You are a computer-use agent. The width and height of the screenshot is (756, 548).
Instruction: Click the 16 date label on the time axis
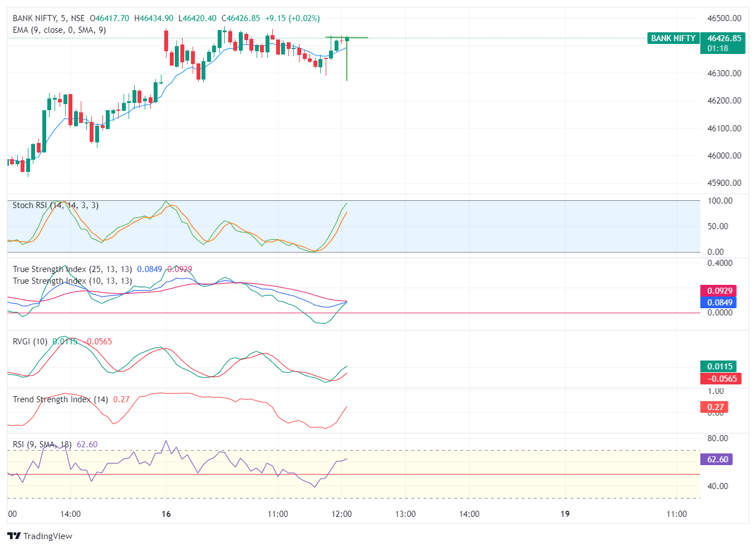pos(166,514)
